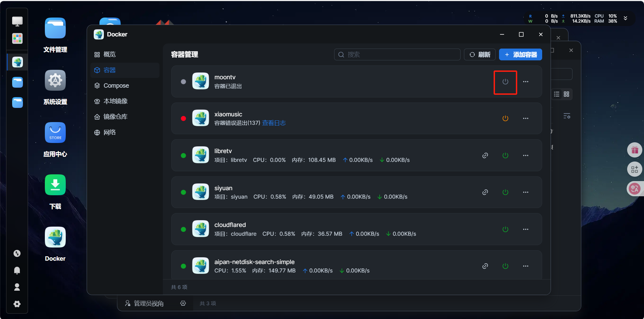644x319 pixels.
Task: Open aipan-netdisk-search-simple web link icon
Action: (x=485, y=266)
